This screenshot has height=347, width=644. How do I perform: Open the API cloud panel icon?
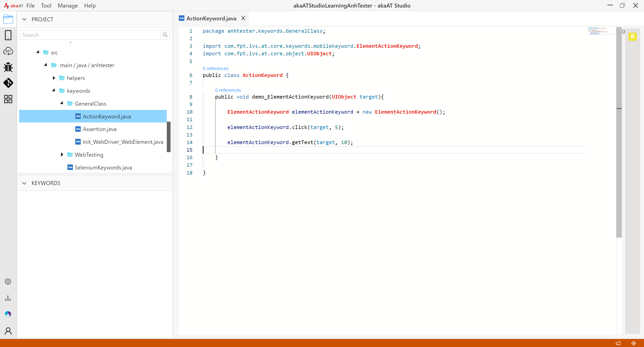[x=8, y=51]
